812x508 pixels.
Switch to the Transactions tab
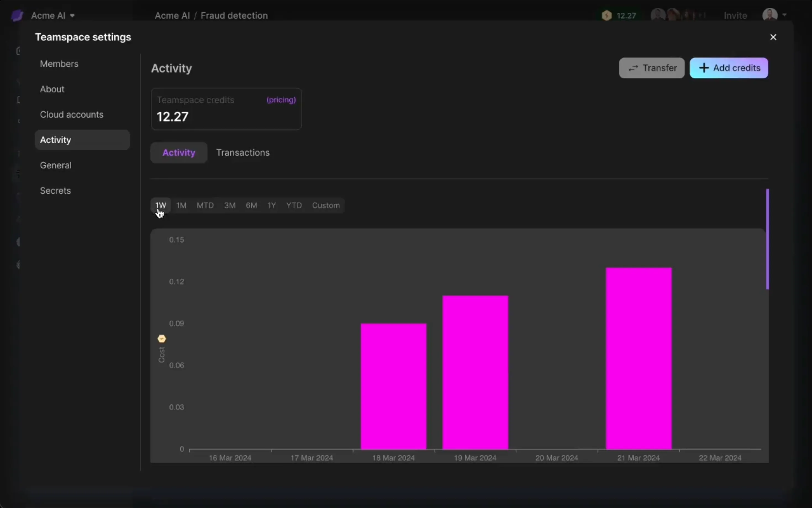click(x=243, y=152)
